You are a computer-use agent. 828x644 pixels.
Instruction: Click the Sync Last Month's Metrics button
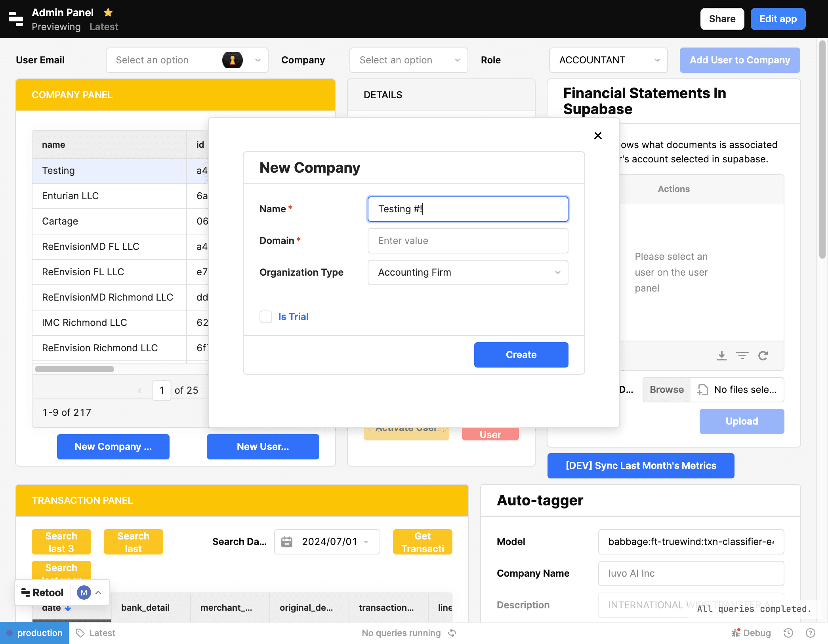coord(640,466)
